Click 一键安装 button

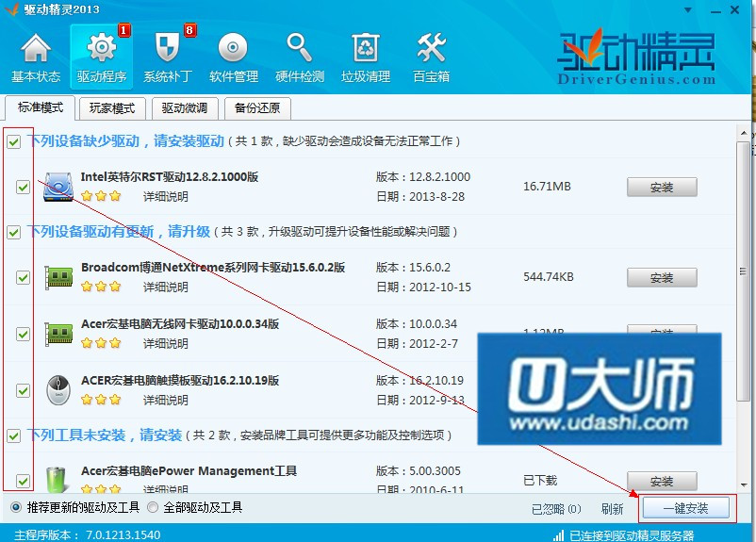[x=686, y=509]
